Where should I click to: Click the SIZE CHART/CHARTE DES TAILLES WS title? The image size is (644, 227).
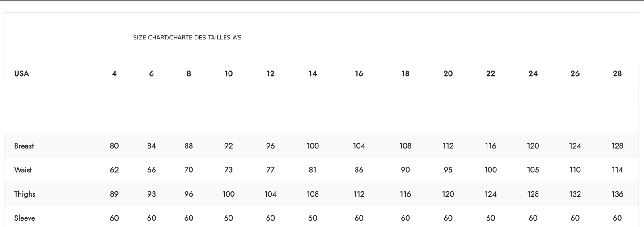point(187,38)
